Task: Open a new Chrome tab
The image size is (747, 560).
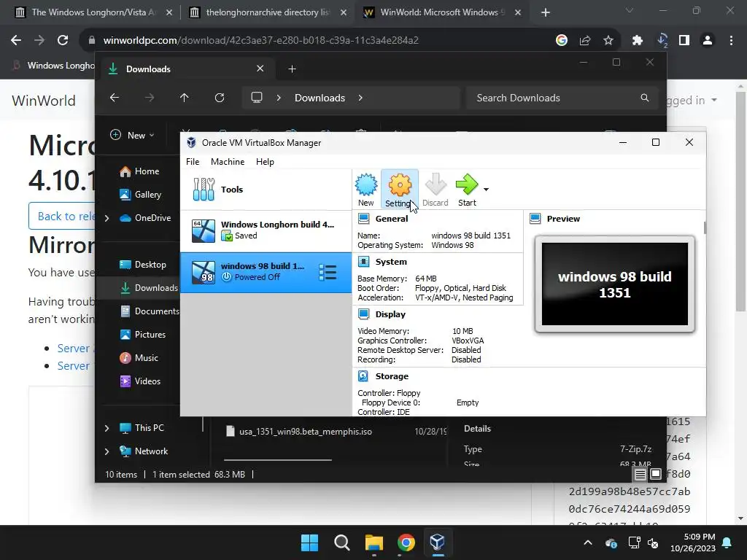Action: pos(546,12)
